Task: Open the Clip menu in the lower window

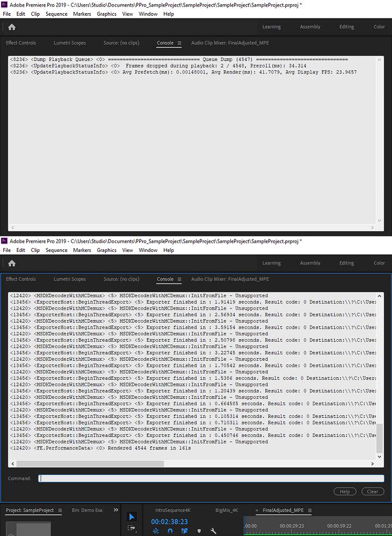Action: [x=35, y=250]
